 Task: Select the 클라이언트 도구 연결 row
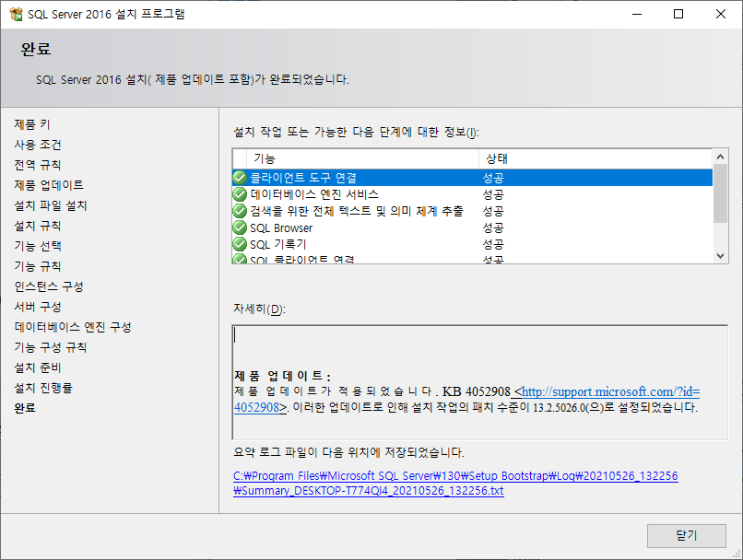coord(472,178)
